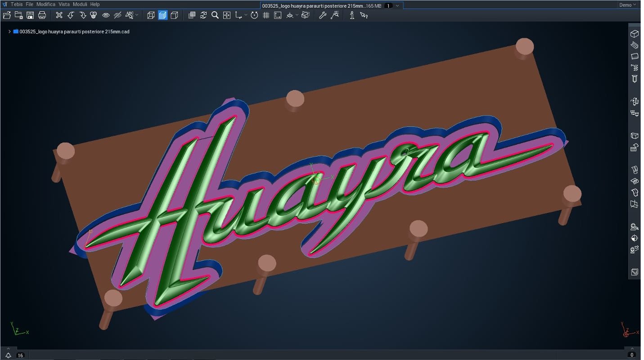The image size is (644, 360).
Task: Open the document tab list dropdown arrow
Action: (397, 5)
